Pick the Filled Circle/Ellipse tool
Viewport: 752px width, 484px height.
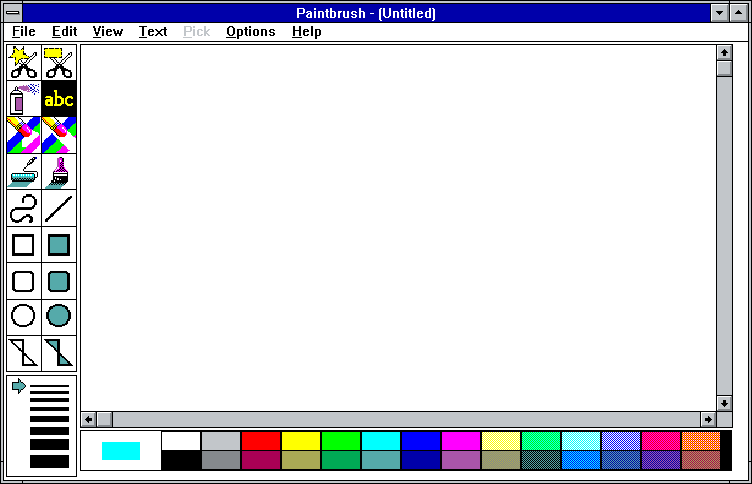[x=59, y=317]
